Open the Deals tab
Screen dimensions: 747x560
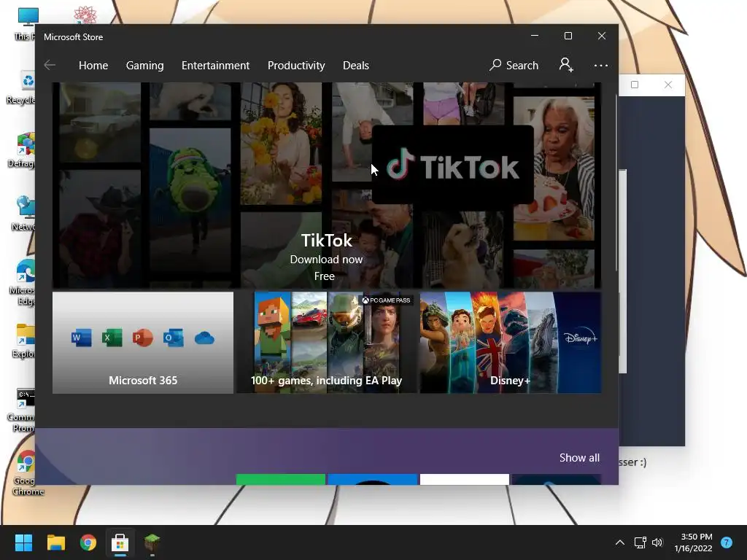coord(356,65)
